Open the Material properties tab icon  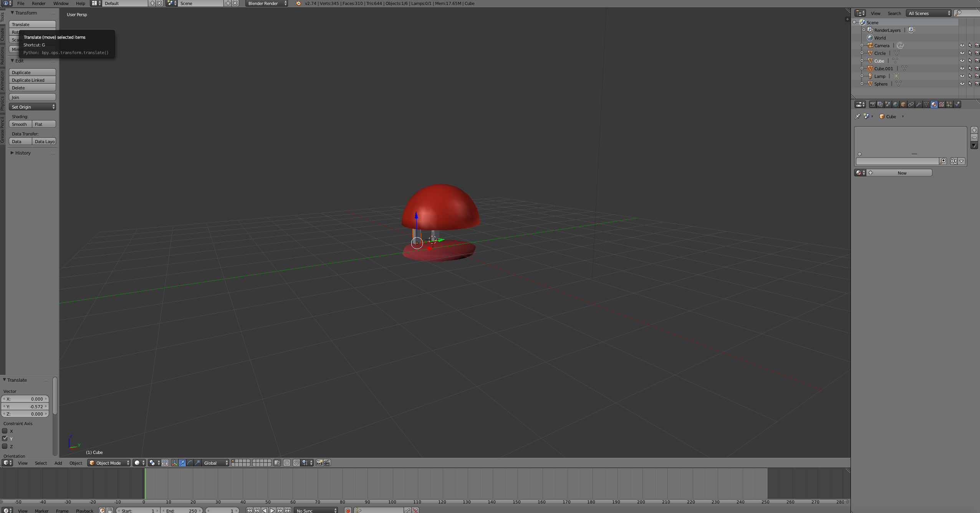[x=934, y=104]
